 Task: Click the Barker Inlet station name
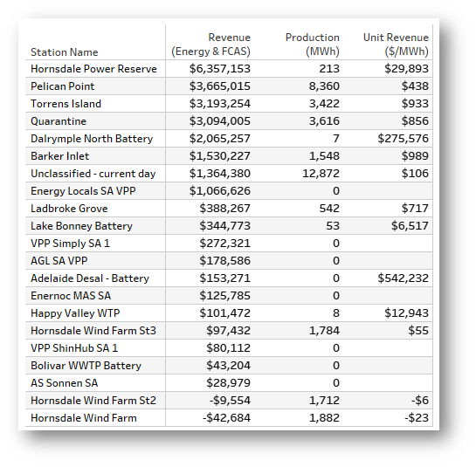59,156
